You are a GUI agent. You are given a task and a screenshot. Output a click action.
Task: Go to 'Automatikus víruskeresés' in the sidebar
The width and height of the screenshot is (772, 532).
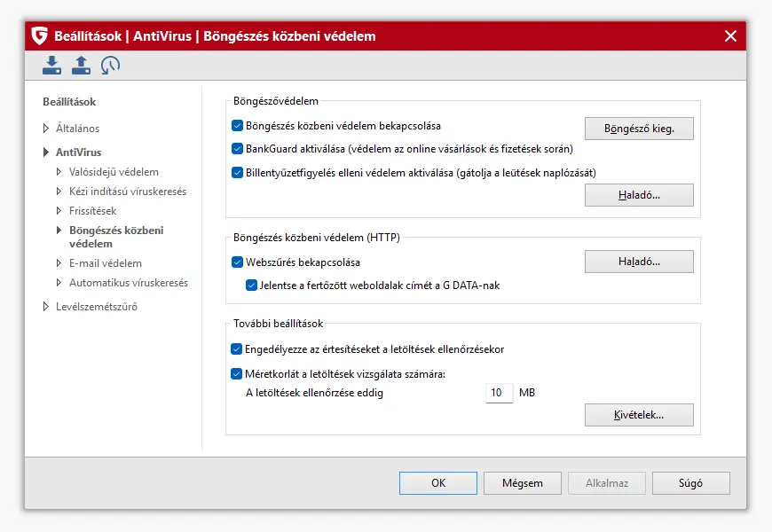point(128,283)
